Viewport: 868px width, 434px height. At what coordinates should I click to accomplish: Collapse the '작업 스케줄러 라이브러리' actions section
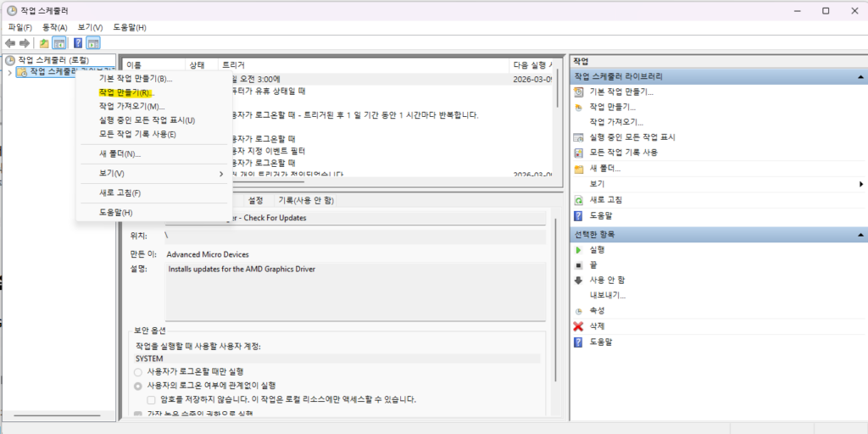860,76
